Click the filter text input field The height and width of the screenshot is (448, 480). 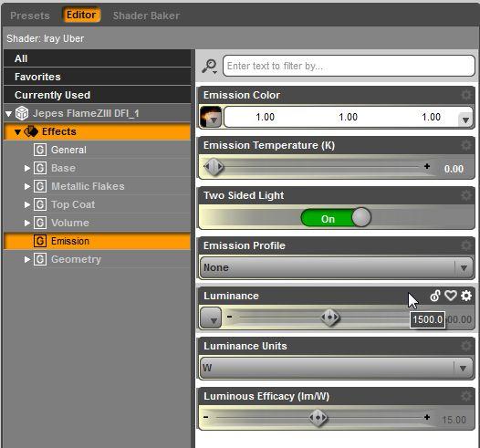pos(349,66)
